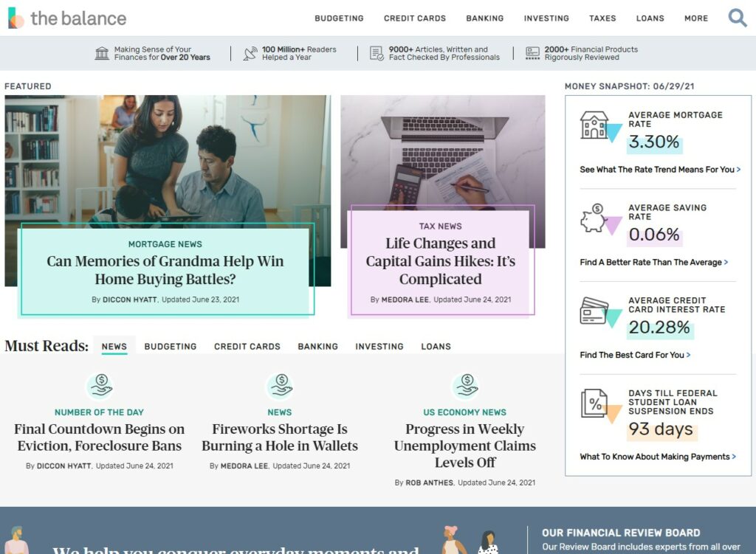The width and height of the screenshot is (756, 554).
Task: Open What To Know About Making Payments
Action: click(658, 457)
